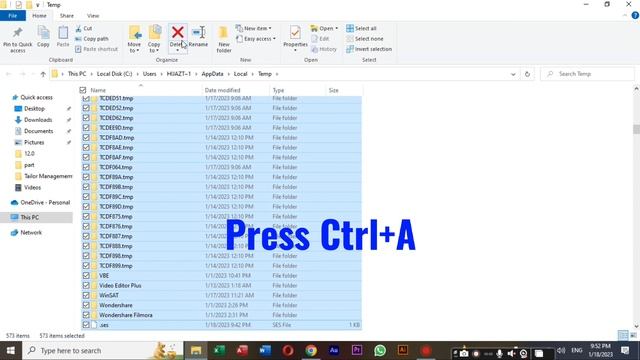Expand the Easy access dropdown
Screen dimensions: 640x360
pyautogui.click(x=274, y=39)
